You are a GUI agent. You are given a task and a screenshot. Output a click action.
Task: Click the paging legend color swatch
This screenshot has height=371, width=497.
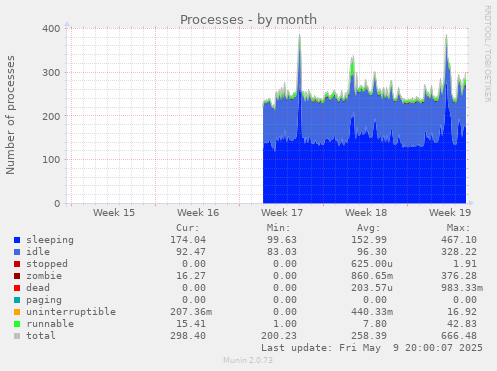[x=17, y=300]
